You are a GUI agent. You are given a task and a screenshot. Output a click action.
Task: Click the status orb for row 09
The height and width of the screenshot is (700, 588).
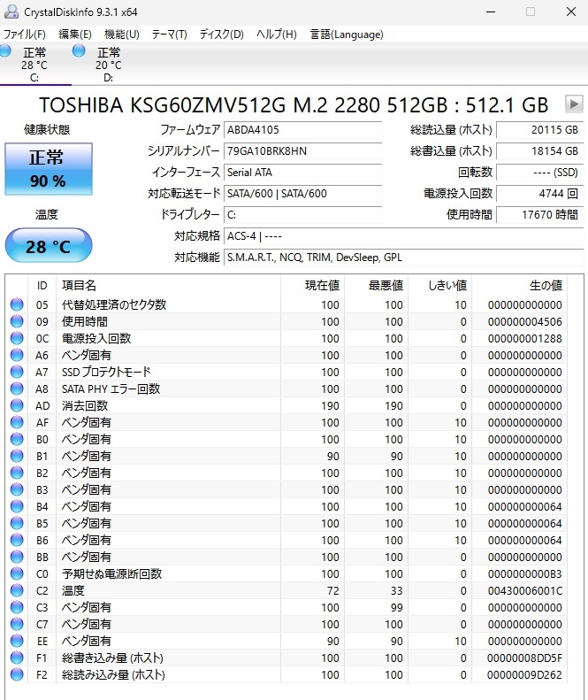tap(17, 321)
